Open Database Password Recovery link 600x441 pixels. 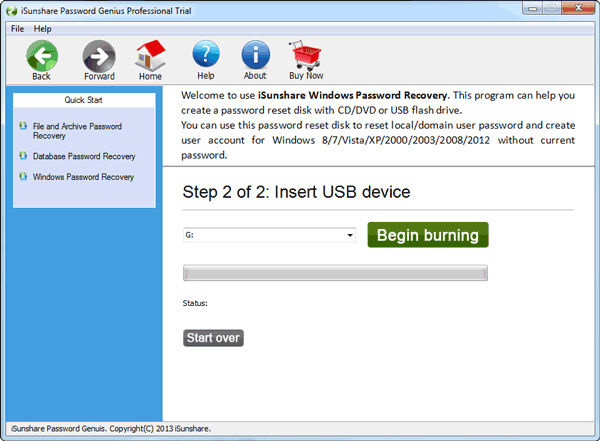(x=84, y=156)
